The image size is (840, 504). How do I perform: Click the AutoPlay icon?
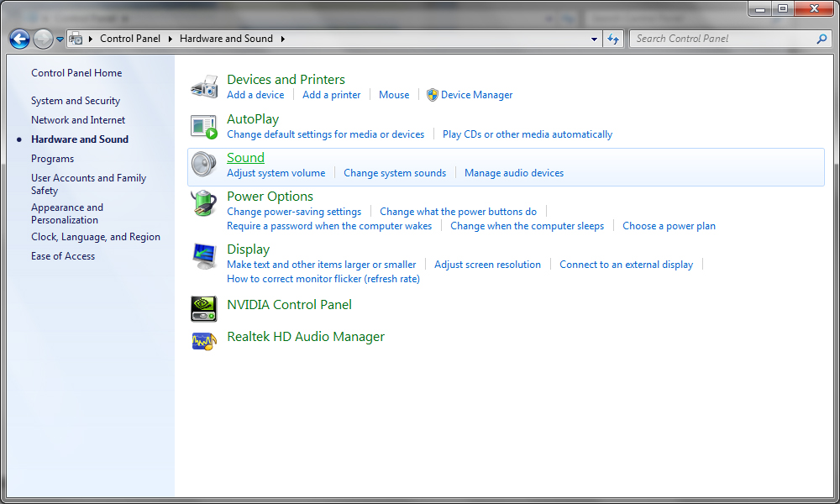203,125
